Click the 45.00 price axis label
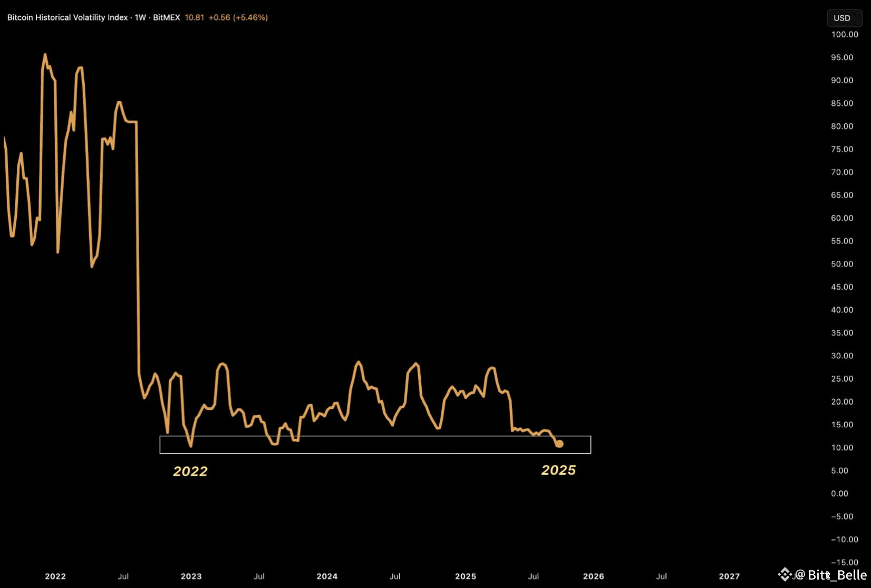Viewport: 871px width, 588px height. click(842, 287)
